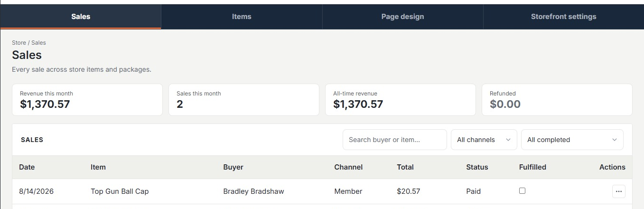Click the Item column header

coord(98,167)
